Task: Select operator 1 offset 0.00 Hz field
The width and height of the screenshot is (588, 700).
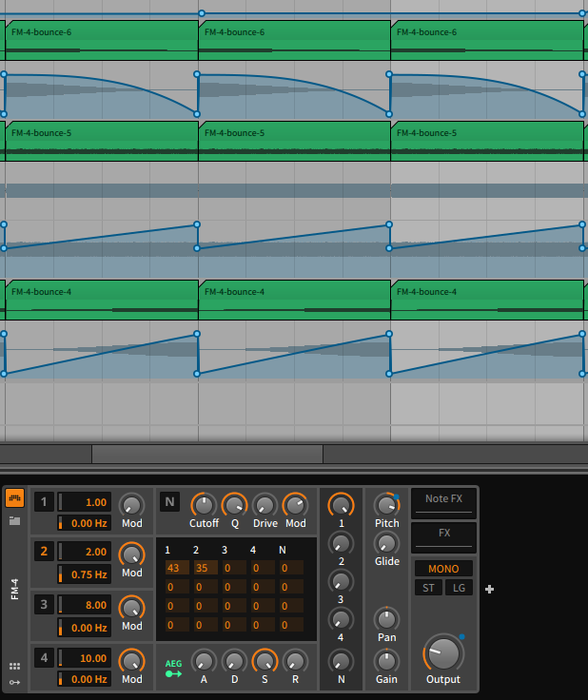Action: [84, 523]
